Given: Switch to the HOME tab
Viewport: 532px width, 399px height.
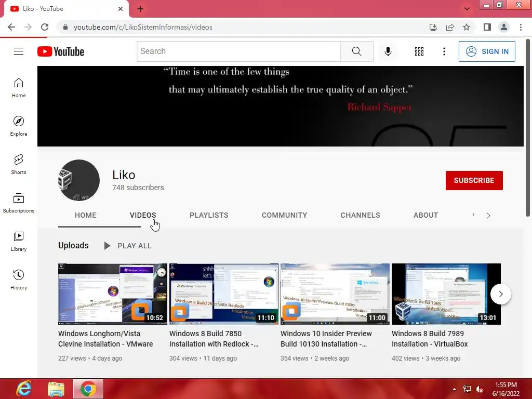Looking at the screenshot, I should coord(86,215).
